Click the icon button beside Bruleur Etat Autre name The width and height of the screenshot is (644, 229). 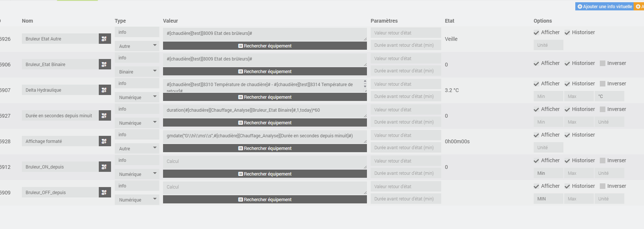104,39
